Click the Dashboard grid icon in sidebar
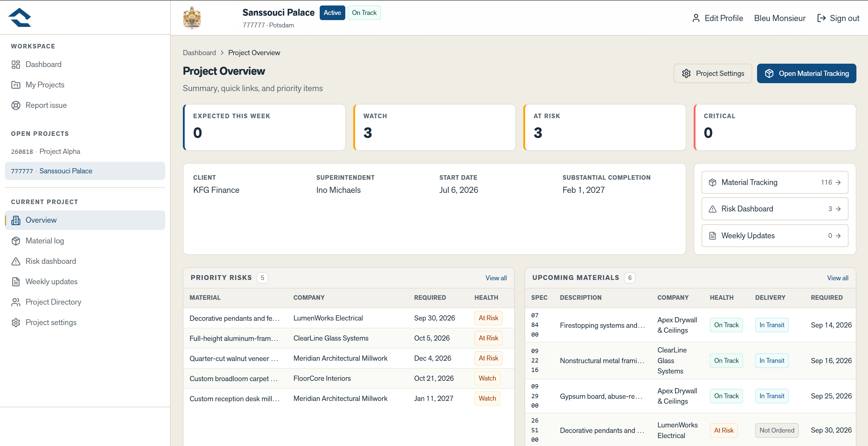Viewport: 868px width, 446px height. click(x=16, y=64)
